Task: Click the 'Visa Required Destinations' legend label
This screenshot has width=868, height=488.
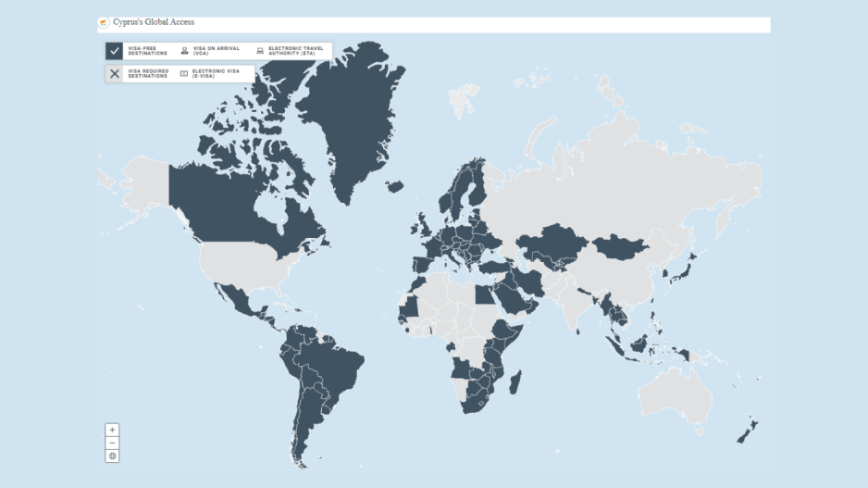Action: 148,74
